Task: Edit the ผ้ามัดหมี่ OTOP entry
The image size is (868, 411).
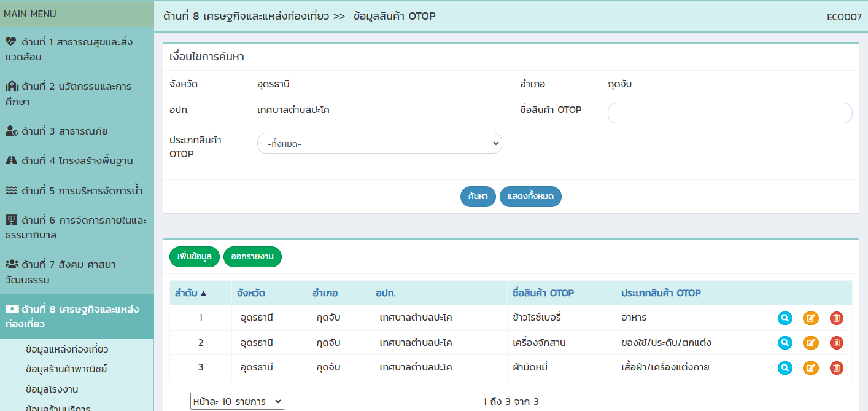Action: click(811, 368)
